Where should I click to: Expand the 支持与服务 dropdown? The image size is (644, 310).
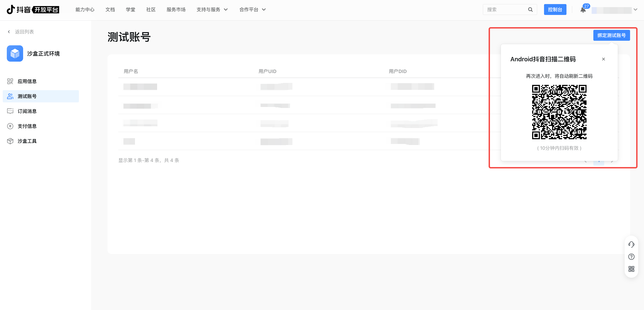tap(212, 10)
